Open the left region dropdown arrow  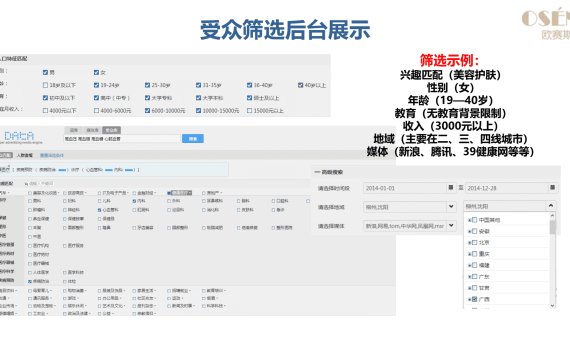pyautogui.click(x=451, y=207)
